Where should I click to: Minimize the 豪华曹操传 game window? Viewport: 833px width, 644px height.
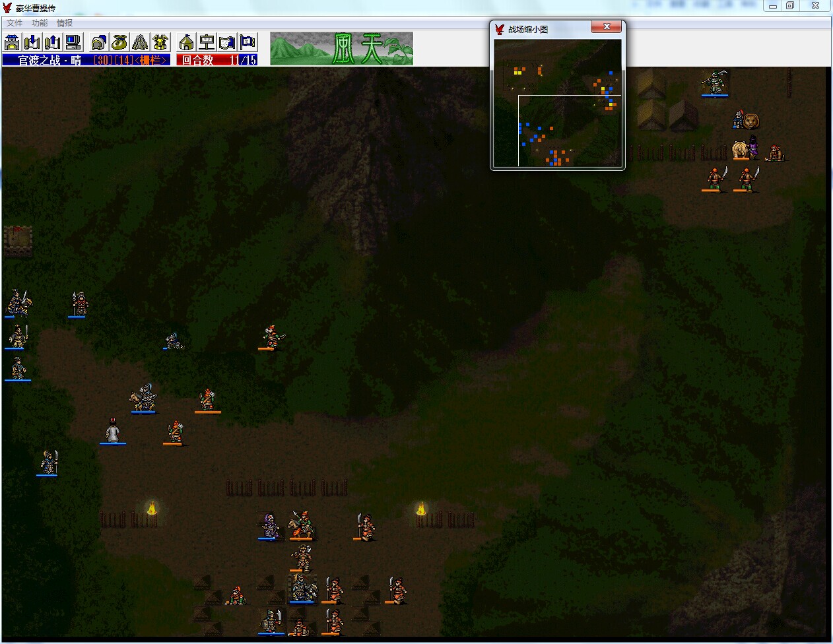[773, 6]
